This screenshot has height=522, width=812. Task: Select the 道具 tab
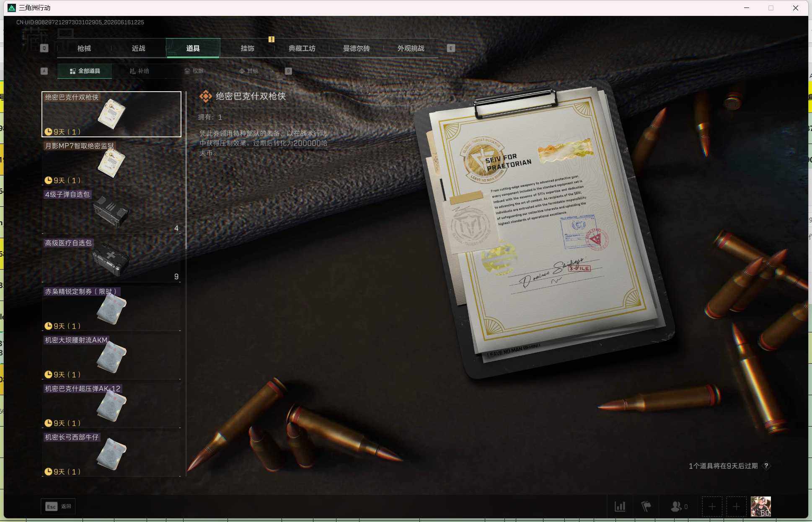pos(193,48)
